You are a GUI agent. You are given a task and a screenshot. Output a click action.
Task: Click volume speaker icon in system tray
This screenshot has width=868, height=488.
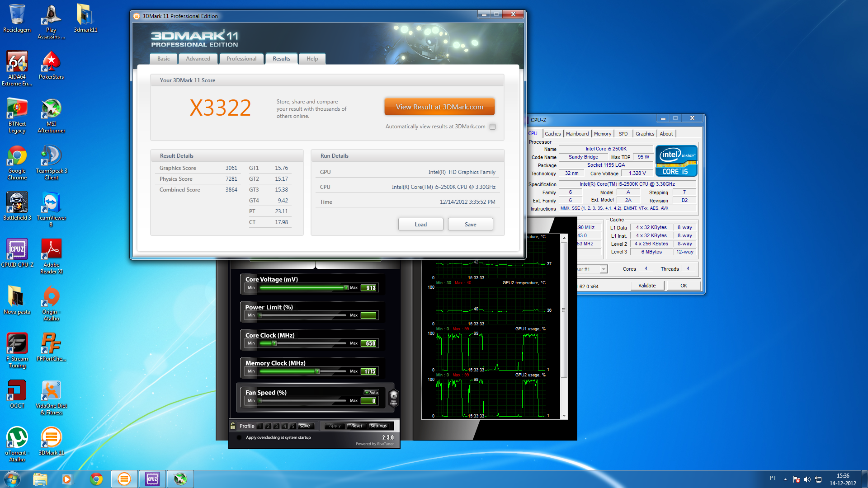pyautogui.click(x=807, y=479)
